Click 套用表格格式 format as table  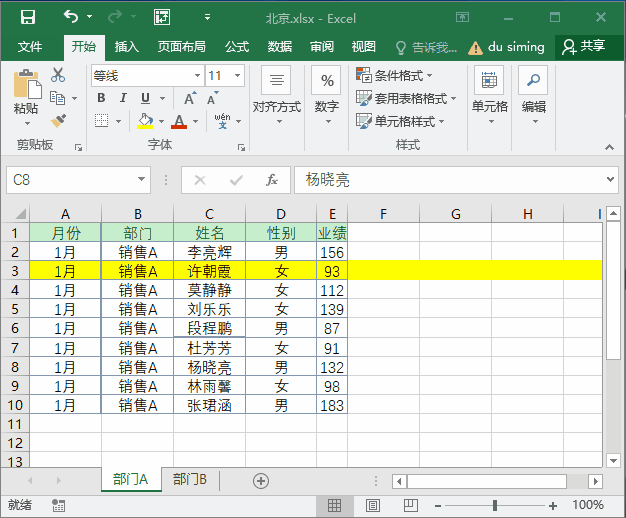point(406,98)
